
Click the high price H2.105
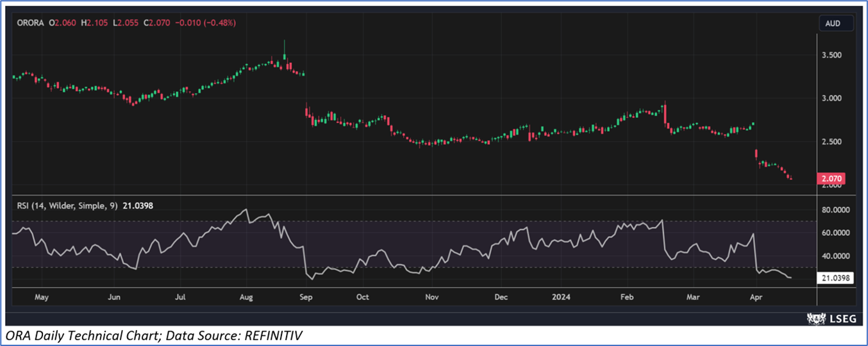pyautogui.click(x=94, y=23)
